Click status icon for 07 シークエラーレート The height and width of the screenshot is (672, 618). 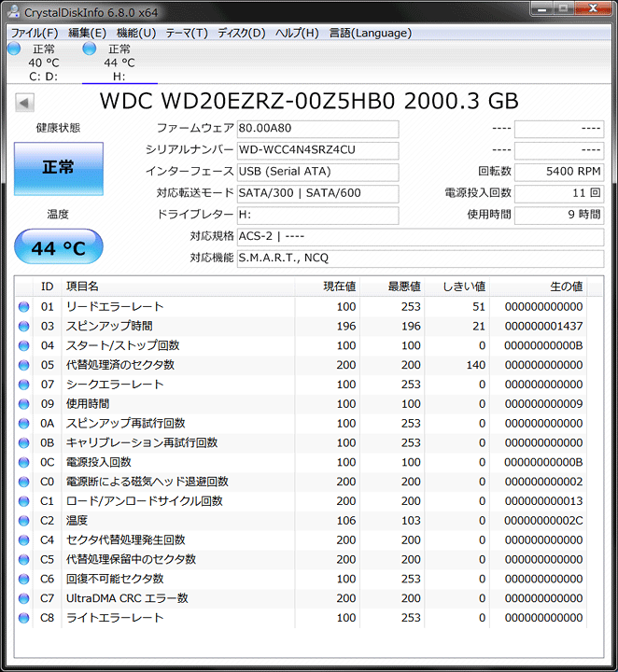pyautogui.click(x=24, y=385)
